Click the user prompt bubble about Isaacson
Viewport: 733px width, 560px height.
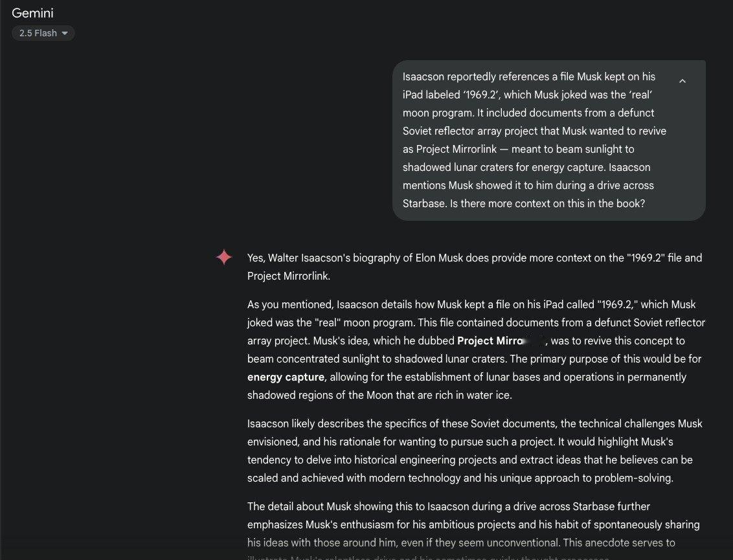(549, 140)
